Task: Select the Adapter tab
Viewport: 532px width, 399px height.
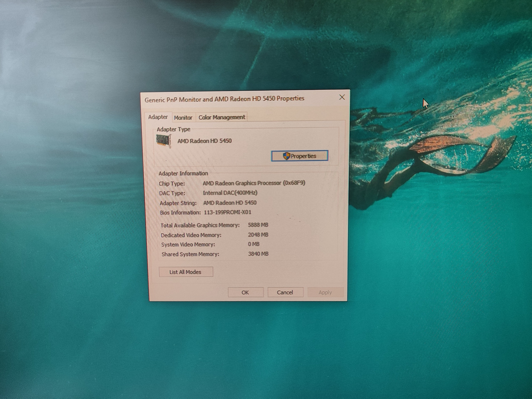Action: coord(158,117)
